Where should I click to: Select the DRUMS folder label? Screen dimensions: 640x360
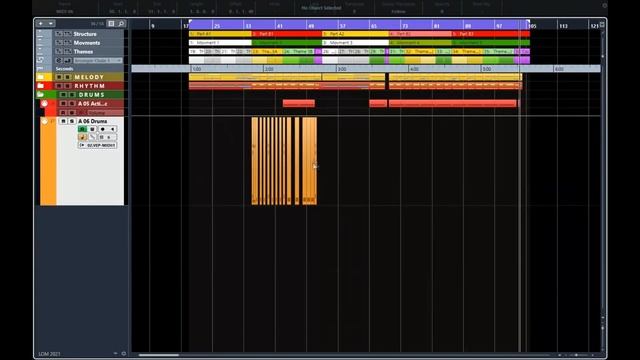[x=92, y=95]
